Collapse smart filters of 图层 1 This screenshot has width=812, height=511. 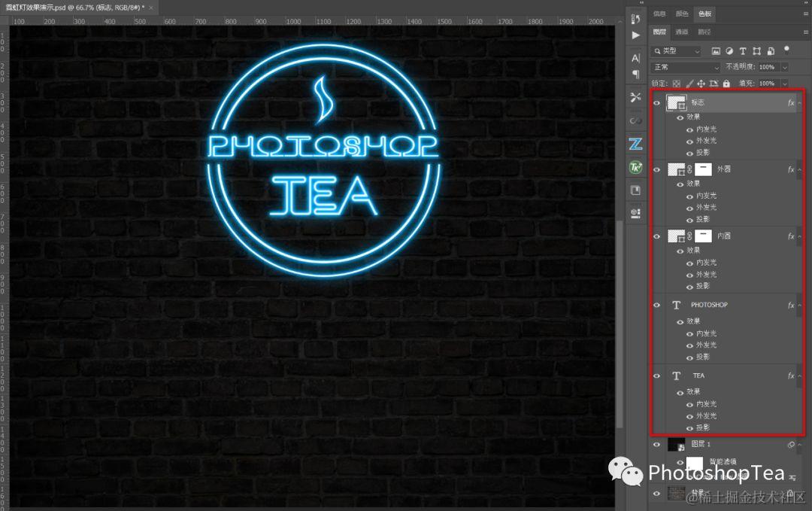799,445
